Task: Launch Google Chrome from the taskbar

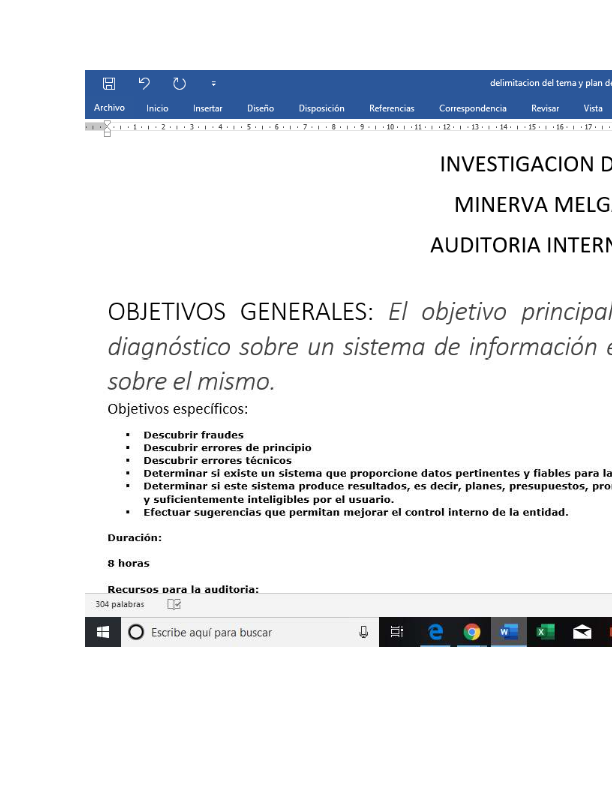Action: [x=472, y=632]
